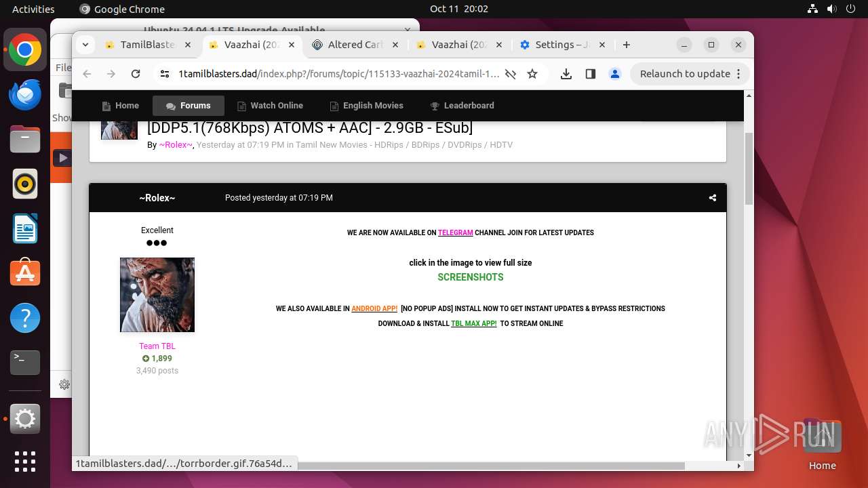Image resolution: width=868 pixels, height=488 pixels.
Task: Open Tamil New Movies category link
Action: [x=404, y=145]
